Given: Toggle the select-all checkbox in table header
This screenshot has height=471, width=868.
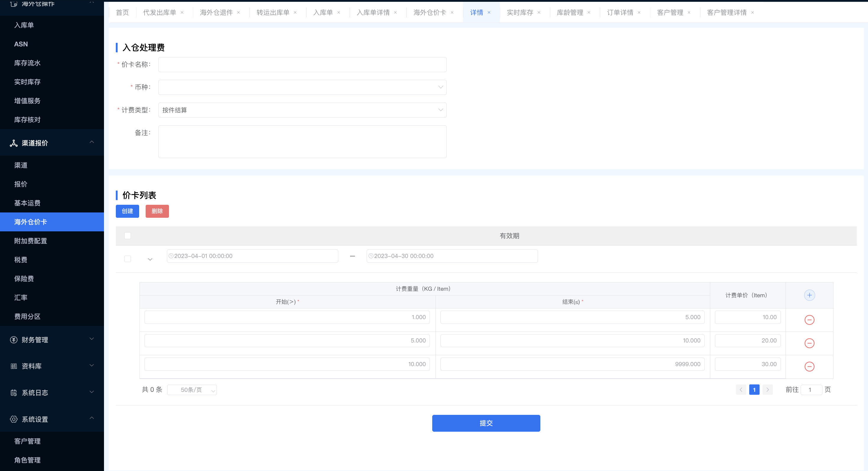Looking at the screenshot, I should pos(127,236).
